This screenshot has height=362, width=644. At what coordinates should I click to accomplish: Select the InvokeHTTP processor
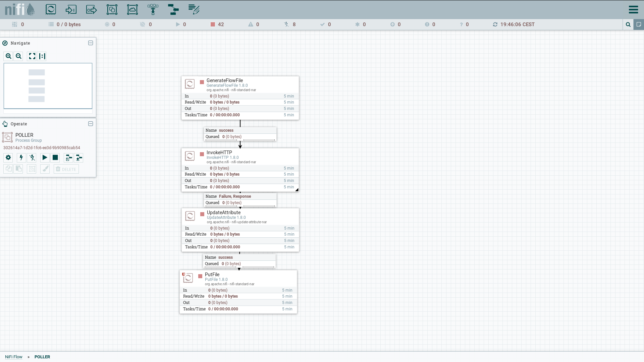pos(240,170)
